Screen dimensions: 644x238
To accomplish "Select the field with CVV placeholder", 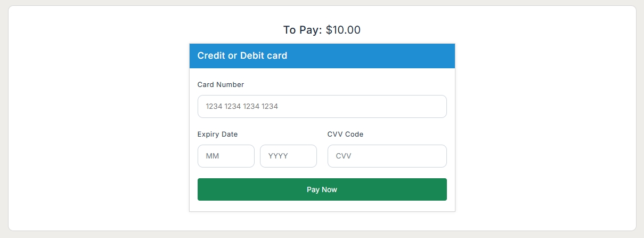I will (x=387, y=156).
